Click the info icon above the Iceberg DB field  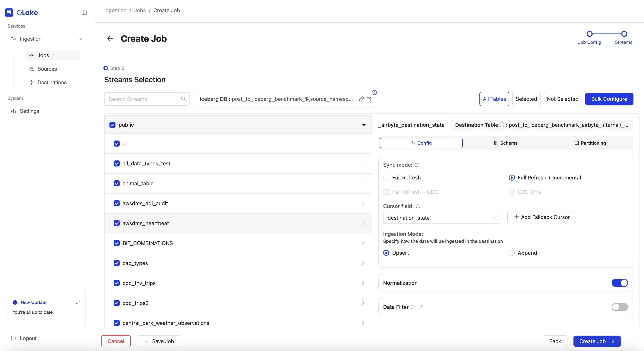click(x=374, y=93)
